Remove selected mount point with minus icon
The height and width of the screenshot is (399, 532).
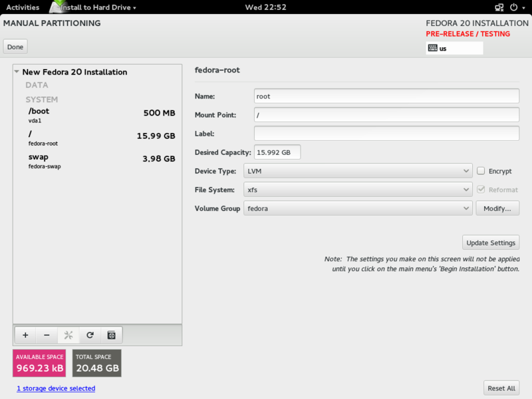(47, 335)
